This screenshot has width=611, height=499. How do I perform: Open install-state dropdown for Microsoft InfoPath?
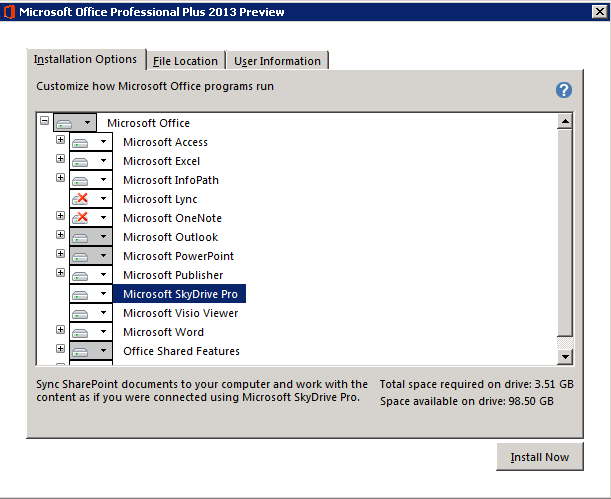(91, 180)
